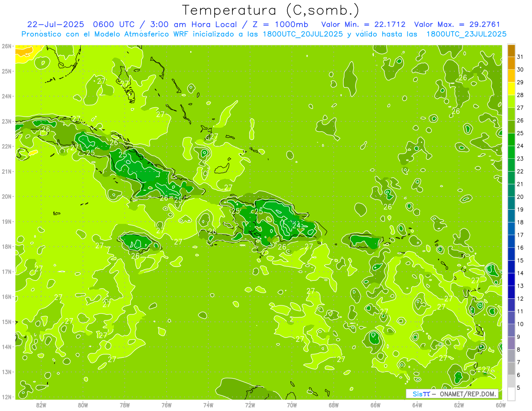This screenshot has height=411, width=532.
Task: Click the 68W longitude axis label
Action: tap(334, 405)
